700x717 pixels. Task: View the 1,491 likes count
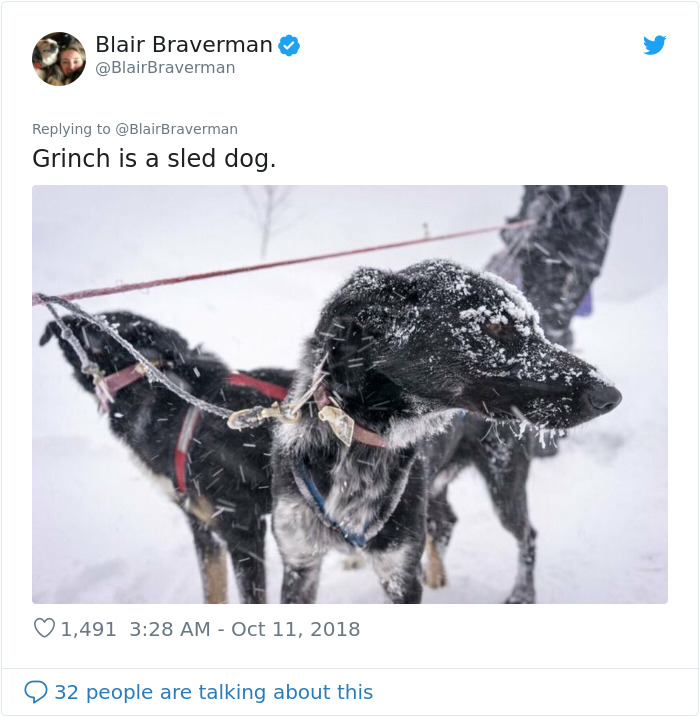pos(88,629)
